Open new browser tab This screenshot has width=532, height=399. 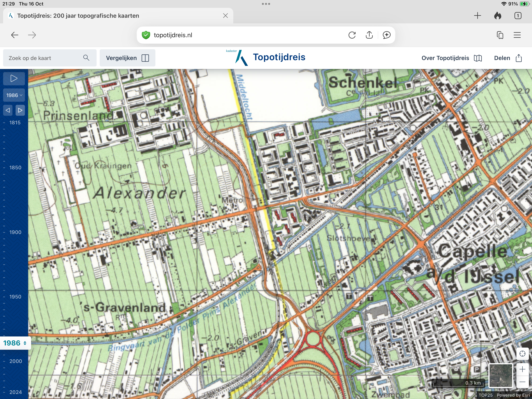477,16
